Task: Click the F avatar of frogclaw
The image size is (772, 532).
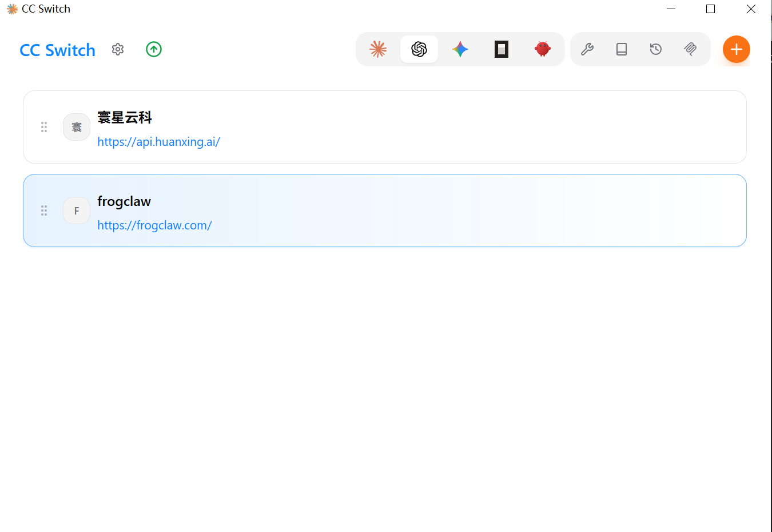Action: (x=77, y=211)
